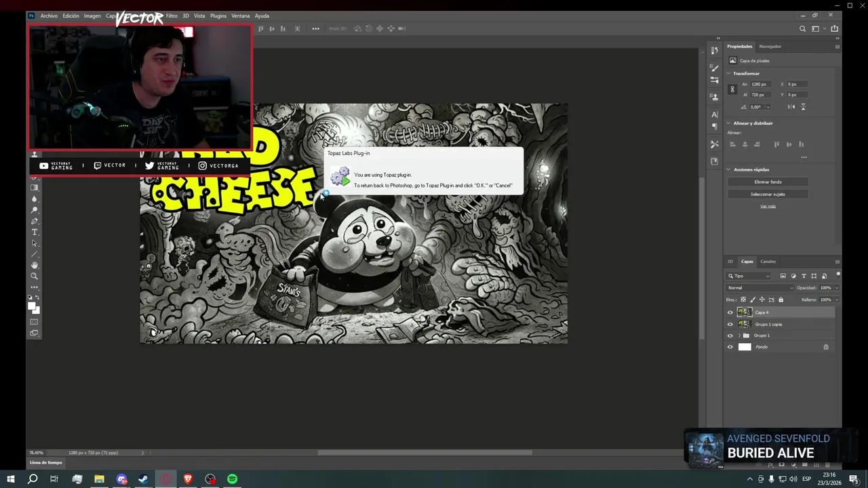
Task: Open the Tool Presets scissors icon
Action: pos(714,144)
